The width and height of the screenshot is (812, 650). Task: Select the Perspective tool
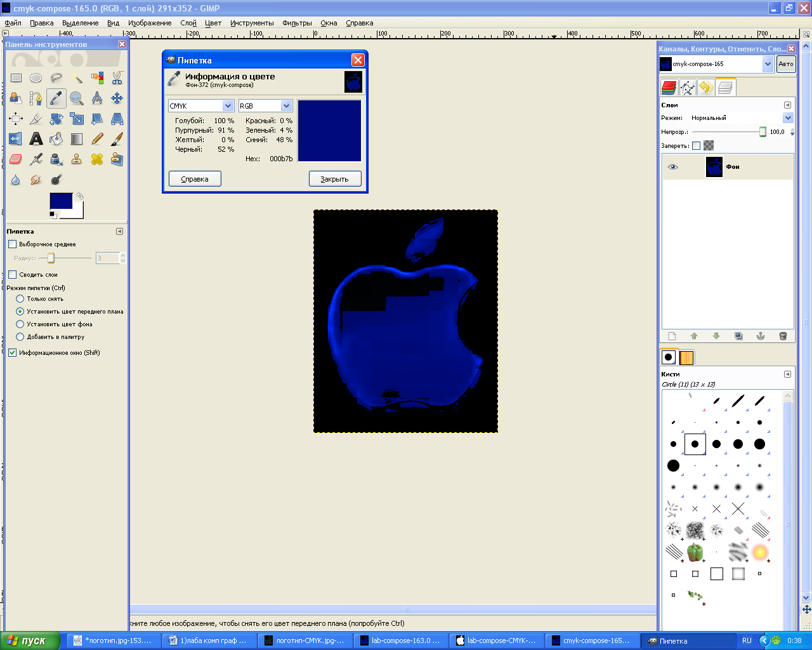tap(117, 119)
